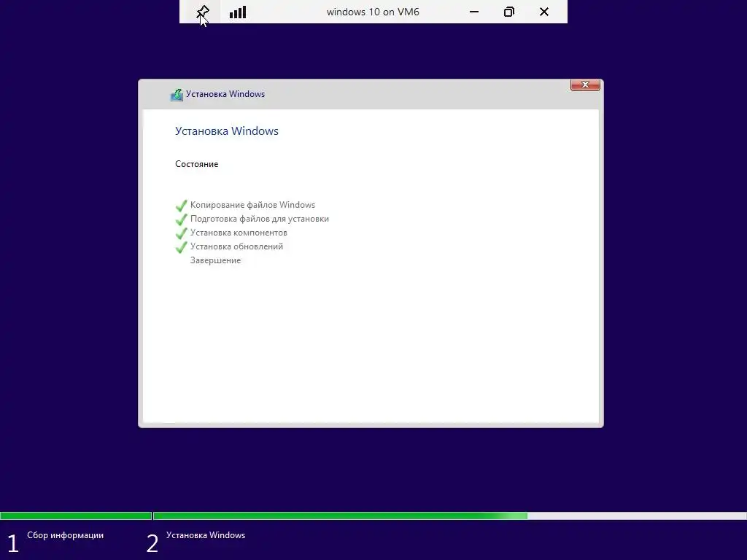Image resolution: width=747 pixels, height=560 pixels.
Task: Click checkmark next to Установка компонентов
Action: coord(182,233)
